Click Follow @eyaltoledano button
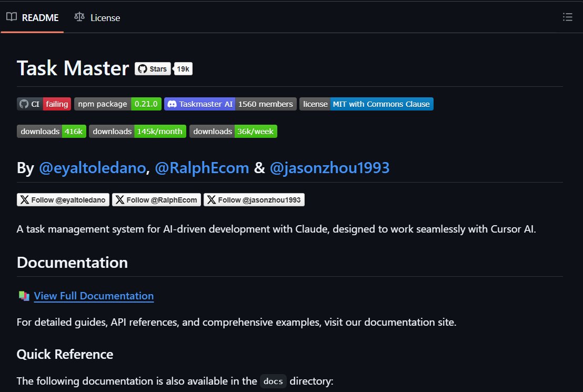 [63, 200]
